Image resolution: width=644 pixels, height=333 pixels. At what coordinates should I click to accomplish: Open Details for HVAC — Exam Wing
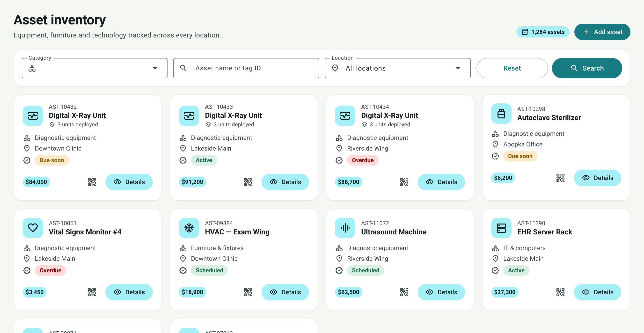coord(285,292)
